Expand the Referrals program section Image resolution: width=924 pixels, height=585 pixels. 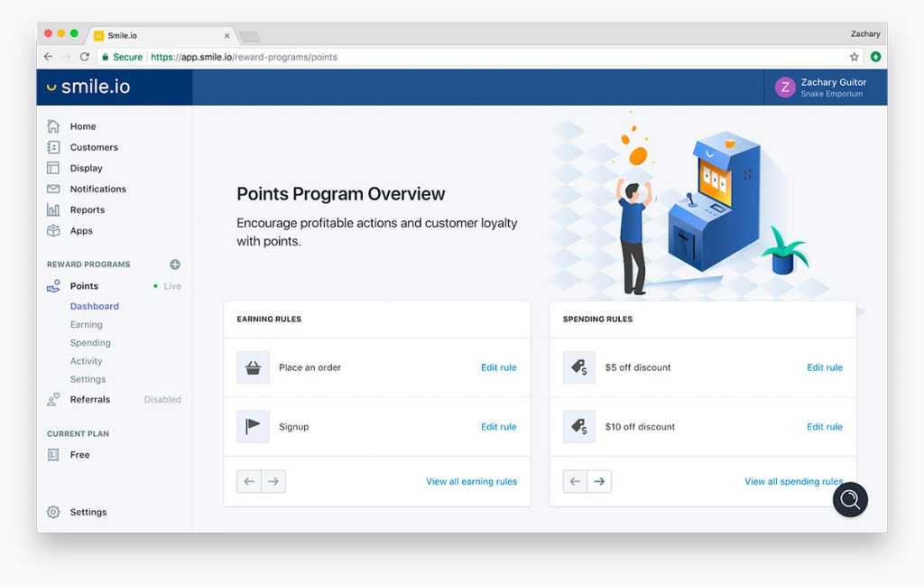point(89,399)
